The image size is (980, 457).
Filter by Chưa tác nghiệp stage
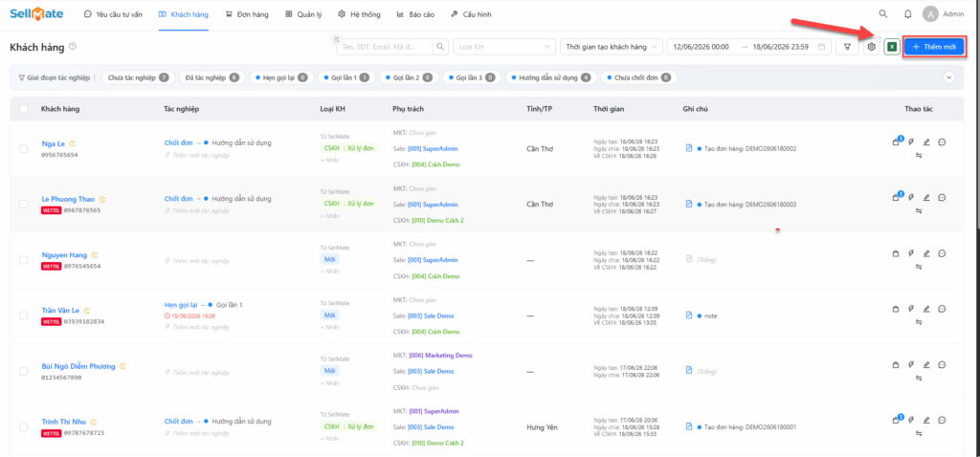(138, 78)
